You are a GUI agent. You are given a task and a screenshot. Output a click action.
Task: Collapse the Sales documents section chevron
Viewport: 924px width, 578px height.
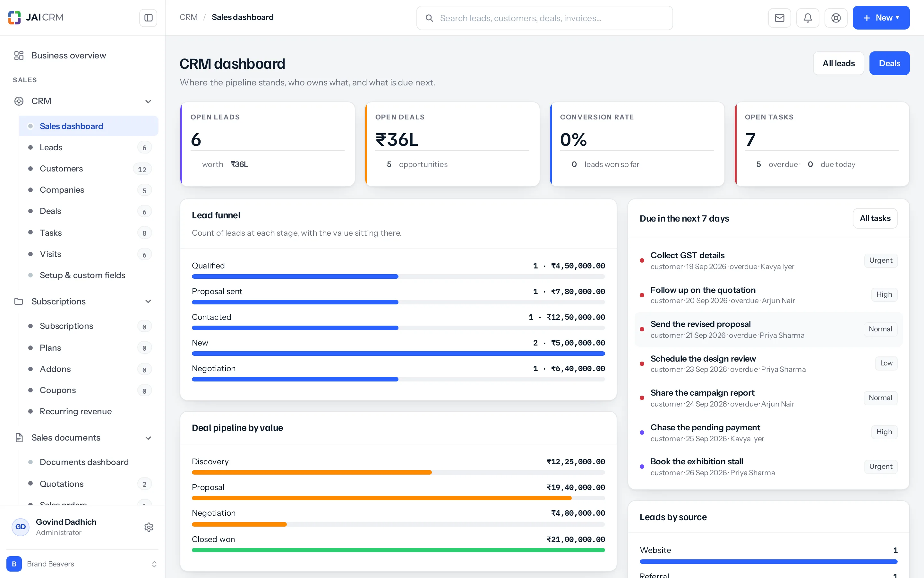point(148,438)
